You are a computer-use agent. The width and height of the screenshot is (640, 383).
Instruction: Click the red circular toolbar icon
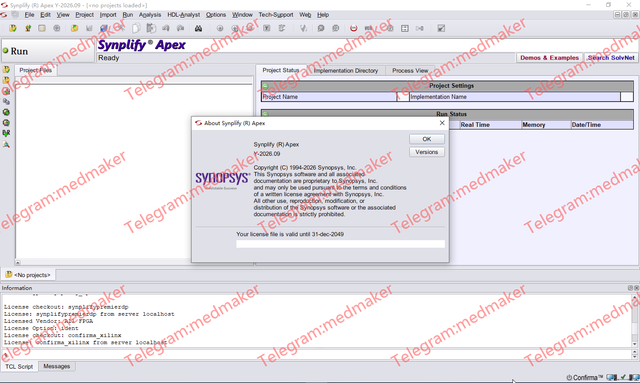pos(353,28)
